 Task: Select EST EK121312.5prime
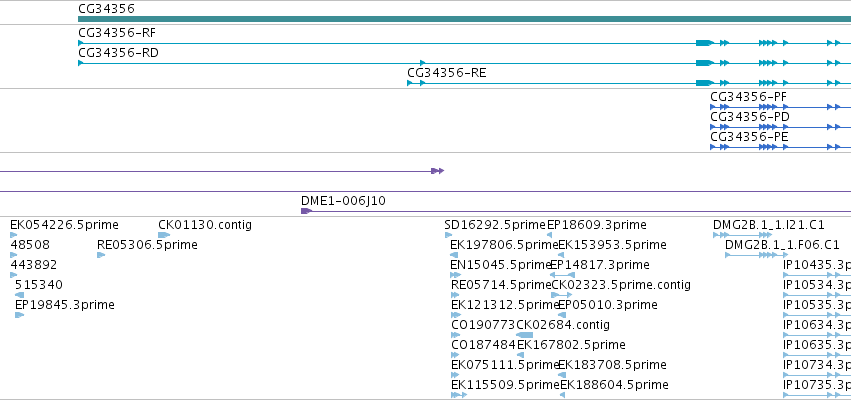click(x=505, y=305)
